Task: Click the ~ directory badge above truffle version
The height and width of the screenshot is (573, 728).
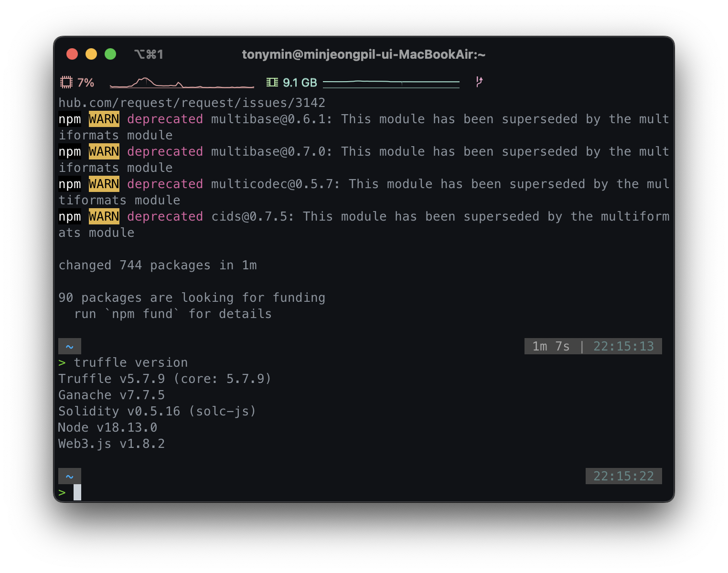Action: click(70, 346)
